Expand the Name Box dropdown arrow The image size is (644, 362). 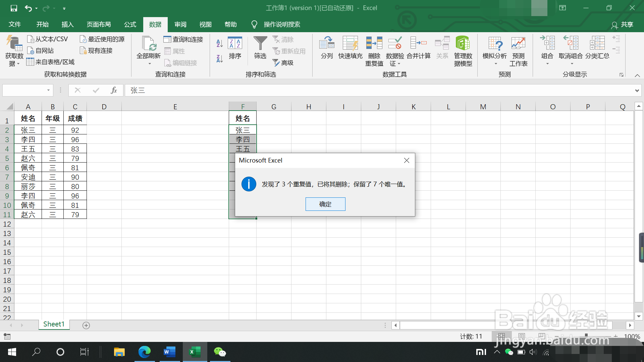pyautogui.click(x=48, y=90)
